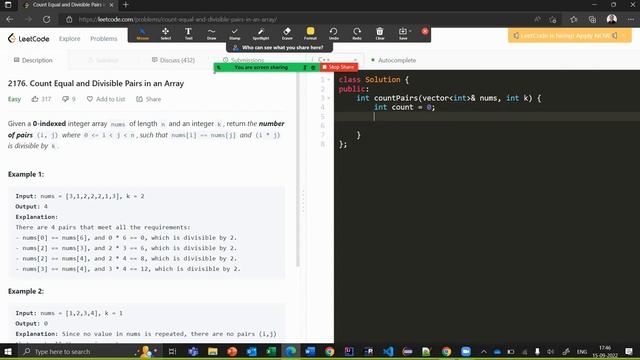This screenshot has height=360, width=640.
Task: Switch to the Solution tab
Action: tap(103, 60)
